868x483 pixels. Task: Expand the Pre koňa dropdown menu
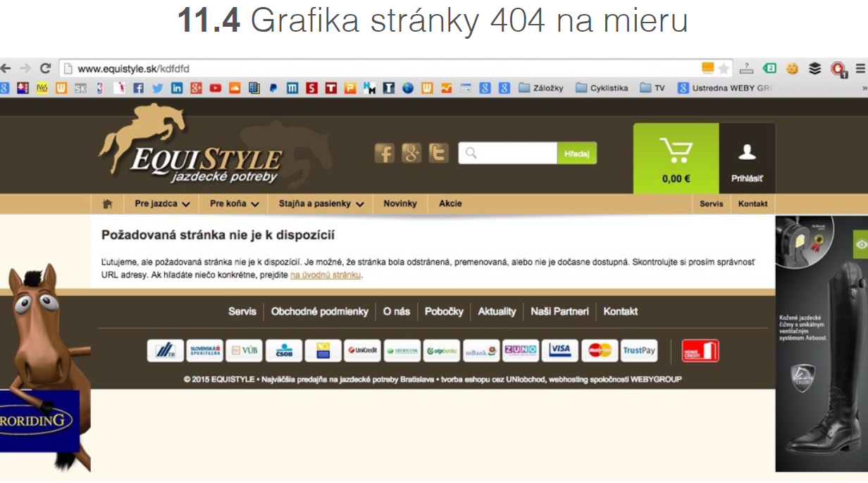[234, 204]
